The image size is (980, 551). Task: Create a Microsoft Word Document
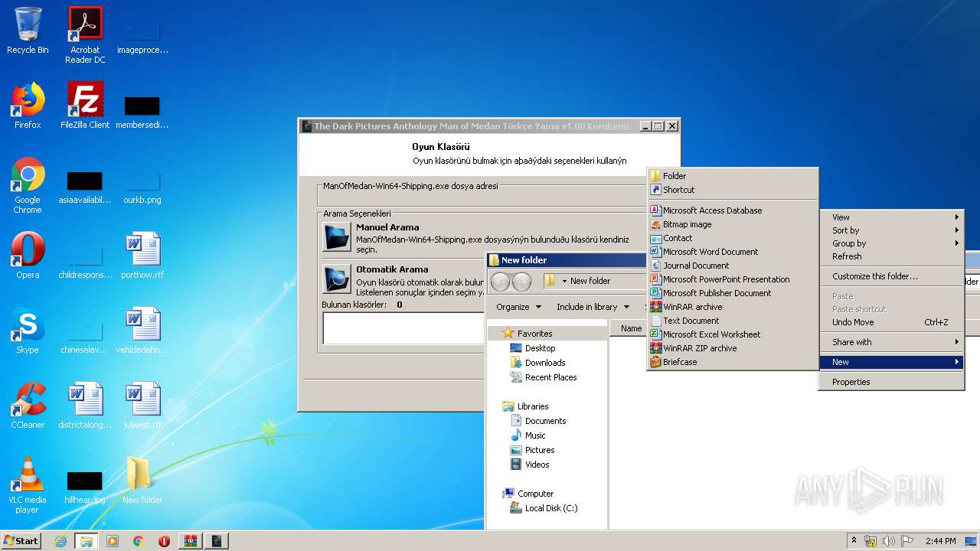733,252
